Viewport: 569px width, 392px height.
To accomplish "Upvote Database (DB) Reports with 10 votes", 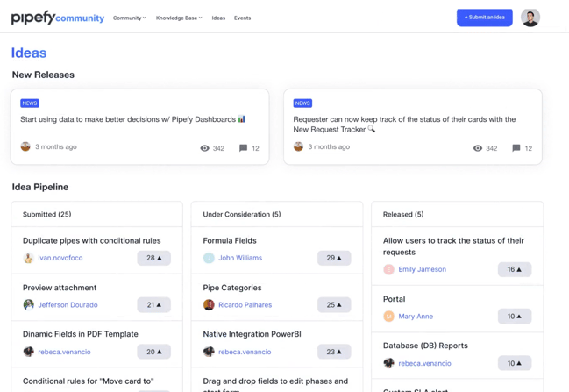I will click(515, 363).
